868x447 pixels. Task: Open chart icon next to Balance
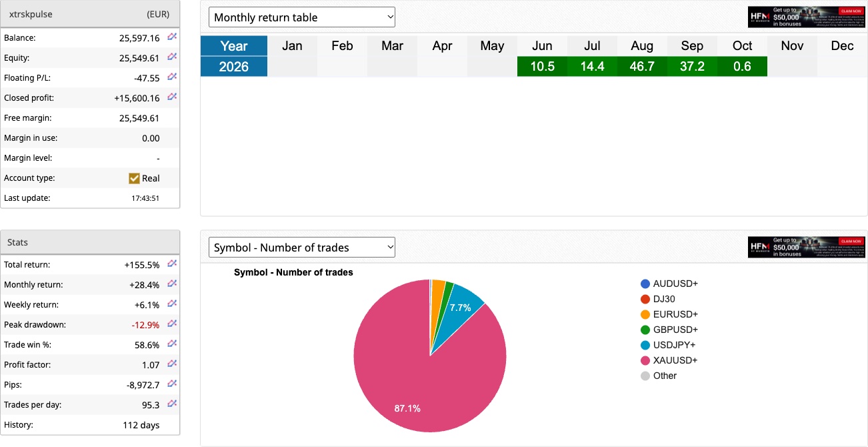point(172,37)
